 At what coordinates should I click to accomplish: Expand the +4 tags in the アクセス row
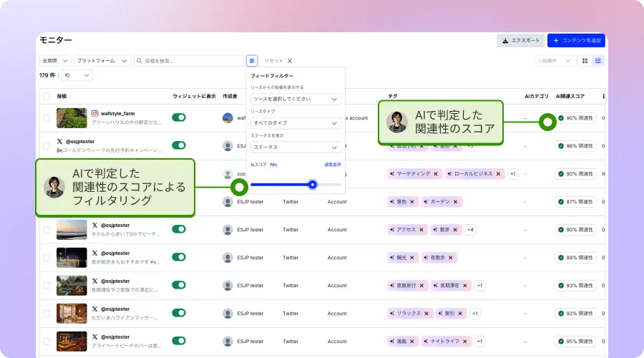(x=470, y=230)
